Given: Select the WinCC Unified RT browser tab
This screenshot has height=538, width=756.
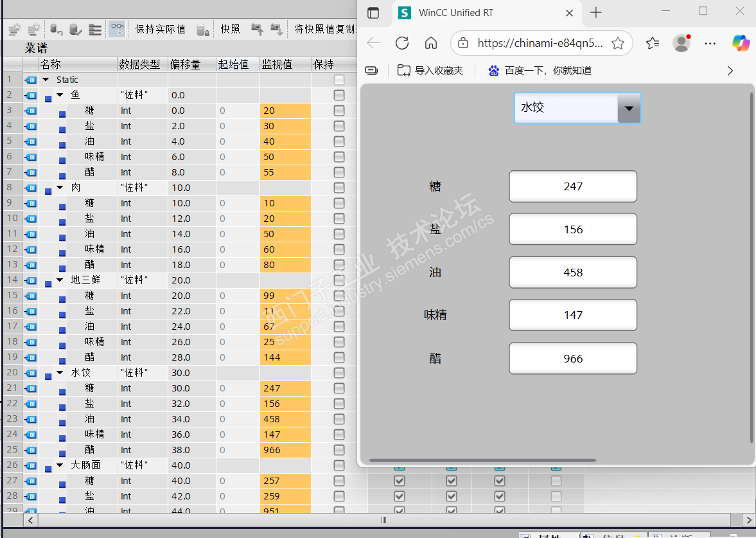Looking at the screenshot, I should [486, 13].
